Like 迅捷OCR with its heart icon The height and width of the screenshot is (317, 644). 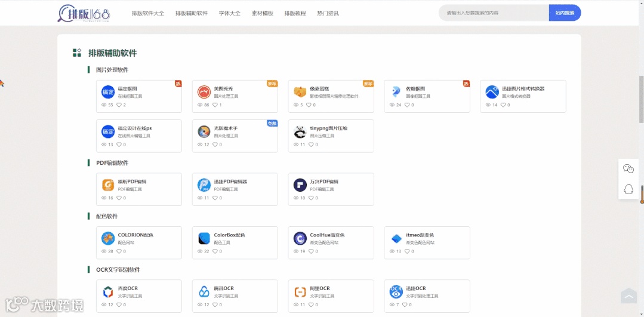tap(404, 304)
